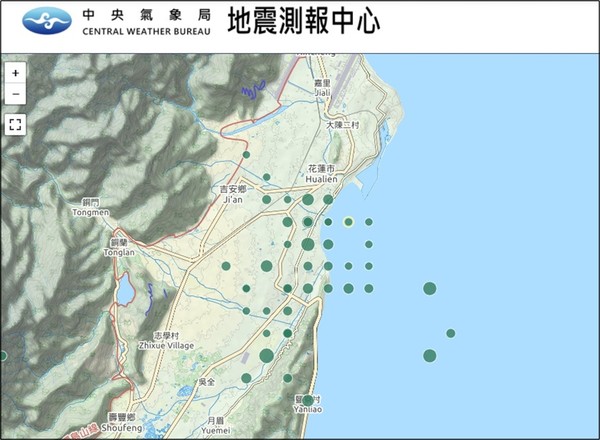Click the isolated small marker far offshore east
600x440 pixels.
[x=451, y=333]
